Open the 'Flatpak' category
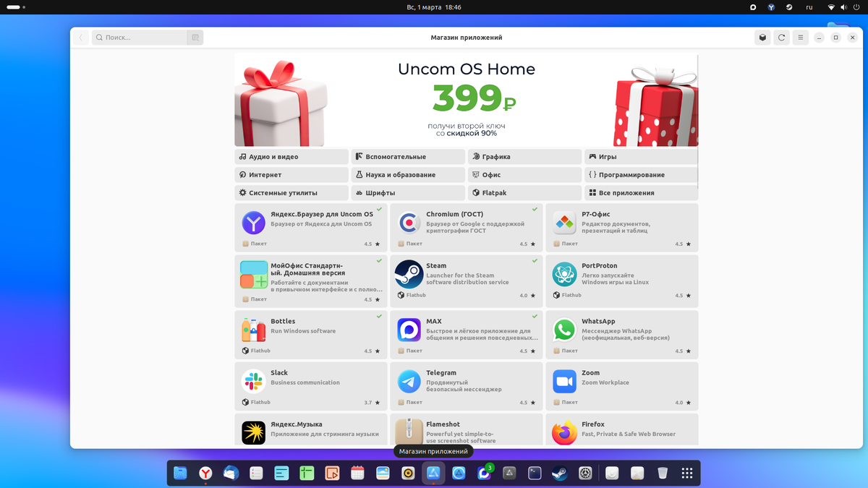The image size is (868, 488). (524, 193)
